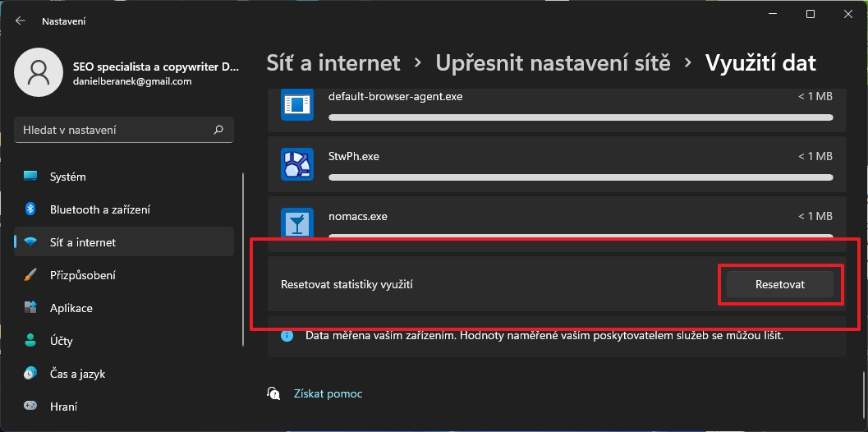Navigate to Síť a internet breadcrumb
Viewport: 868px width, 432px height.
click(333, 62)
